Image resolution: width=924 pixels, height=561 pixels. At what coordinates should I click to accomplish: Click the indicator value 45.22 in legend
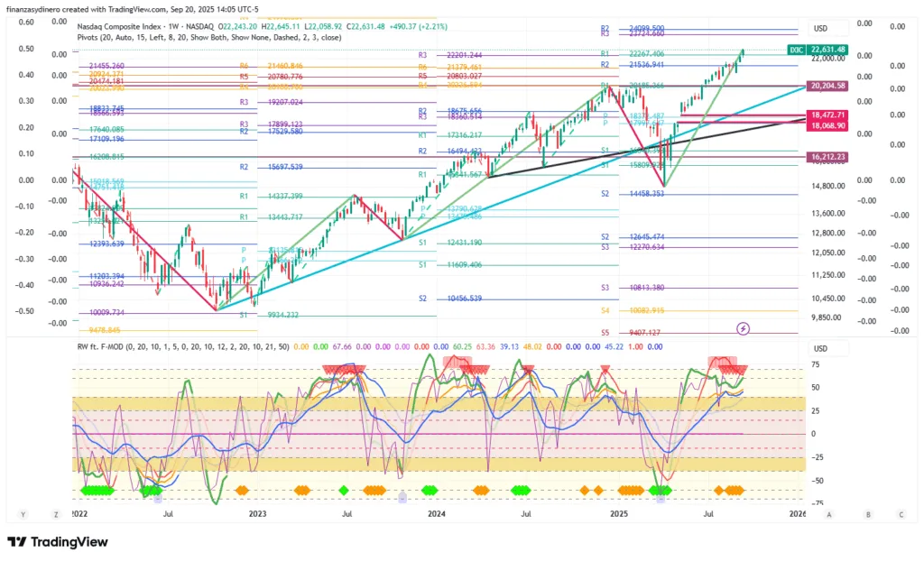pyautogui.click(x=614, y=346)
